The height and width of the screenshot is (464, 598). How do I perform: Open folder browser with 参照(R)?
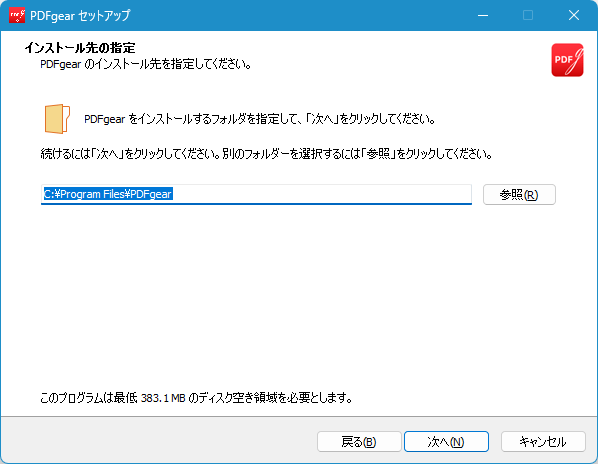coord(519,194)
